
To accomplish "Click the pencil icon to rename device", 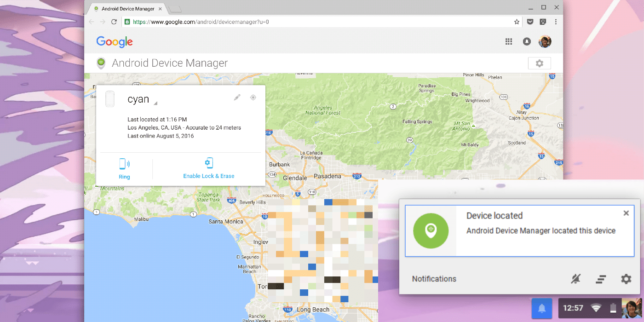I will coord(237,98).
